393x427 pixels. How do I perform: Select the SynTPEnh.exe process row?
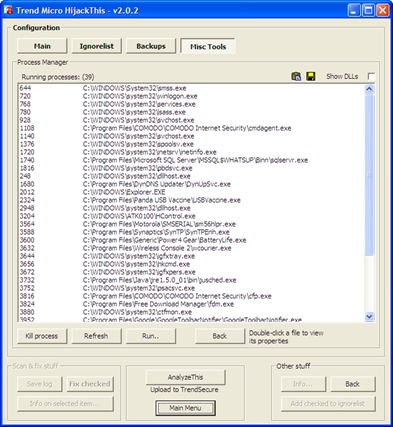click(x=192, y=232)
